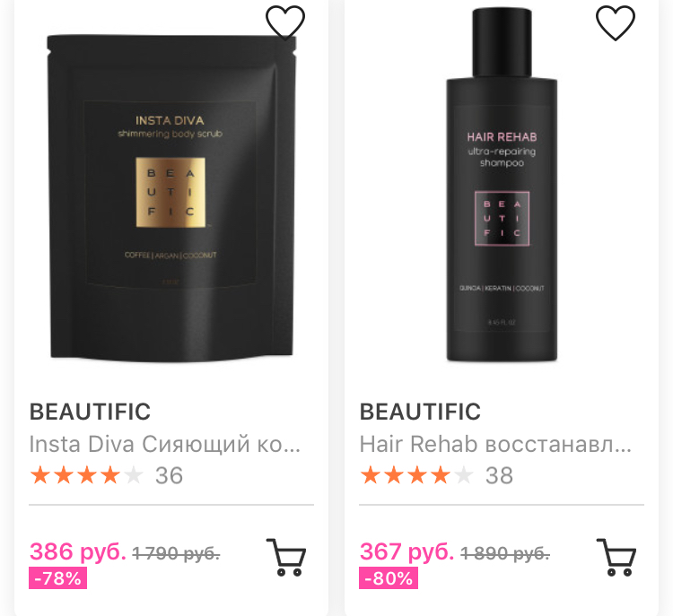Open the Hair Rehab shampoo product image
673x616 pixels.
[x=502, y=186]
